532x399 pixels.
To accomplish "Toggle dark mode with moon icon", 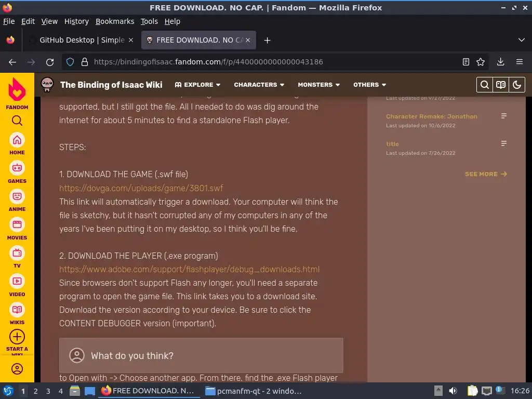I will pos(517,85).
